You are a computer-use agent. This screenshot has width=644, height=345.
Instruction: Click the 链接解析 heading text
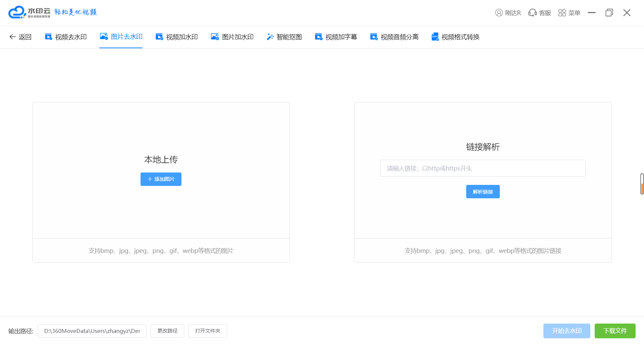483,147
